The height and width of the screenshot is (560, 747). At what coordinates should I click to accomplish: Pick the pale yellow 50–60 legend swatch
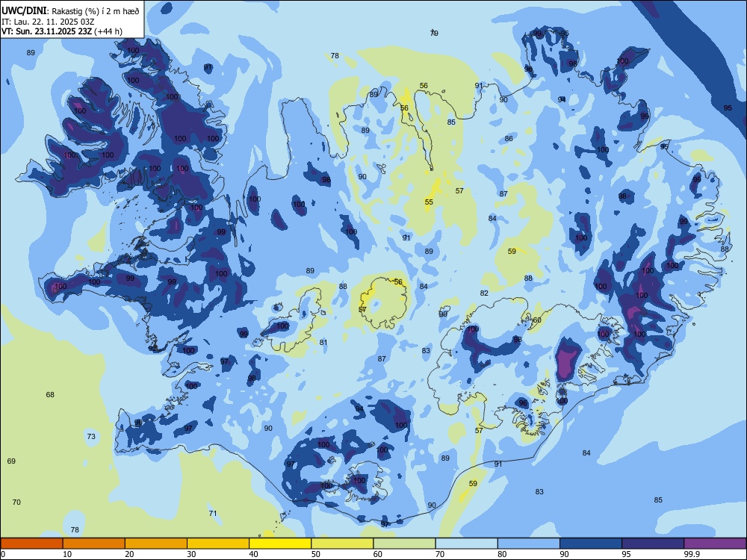342,544
